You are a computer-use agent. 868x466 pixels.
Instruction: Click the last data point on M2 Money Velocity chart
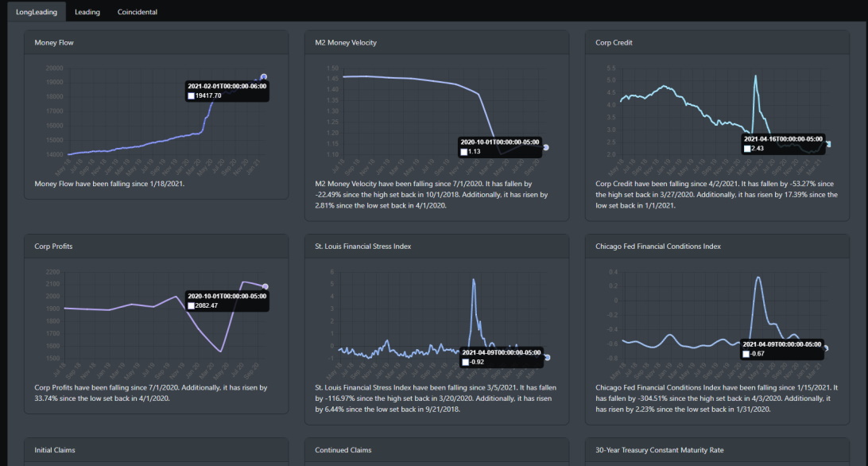click(546, 147)
